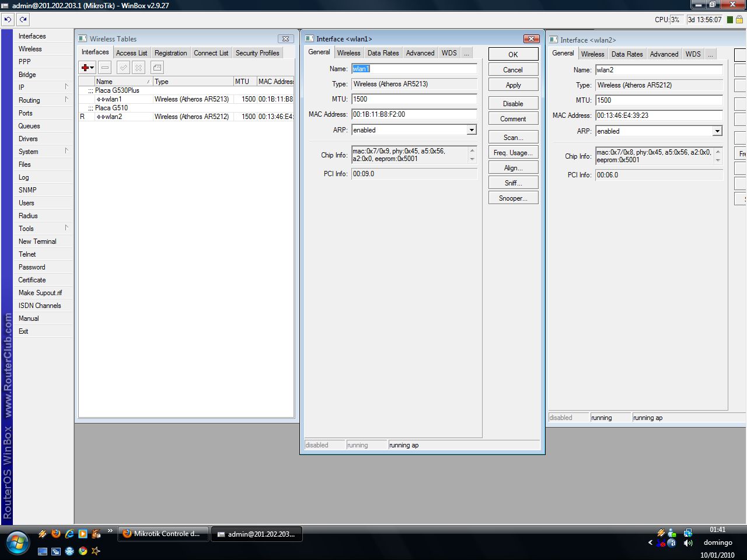Screen dimensions: 747x560
Task: Click Disable button in wlan1 window
Action: point(513,104)
